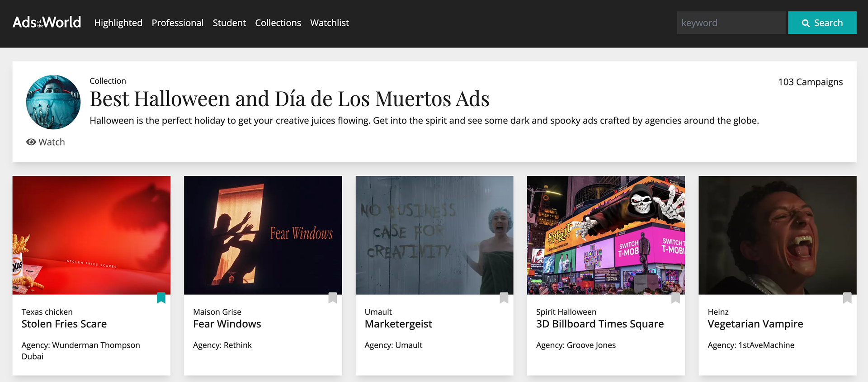Watch this Halloween collection
The image size is (868, 382).
46,142
